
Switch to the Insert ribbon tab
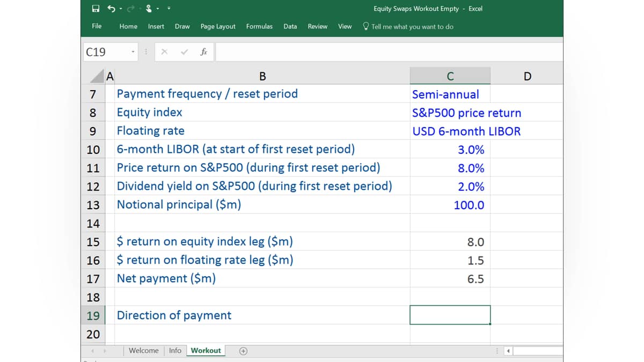click(x=156, y=26)
